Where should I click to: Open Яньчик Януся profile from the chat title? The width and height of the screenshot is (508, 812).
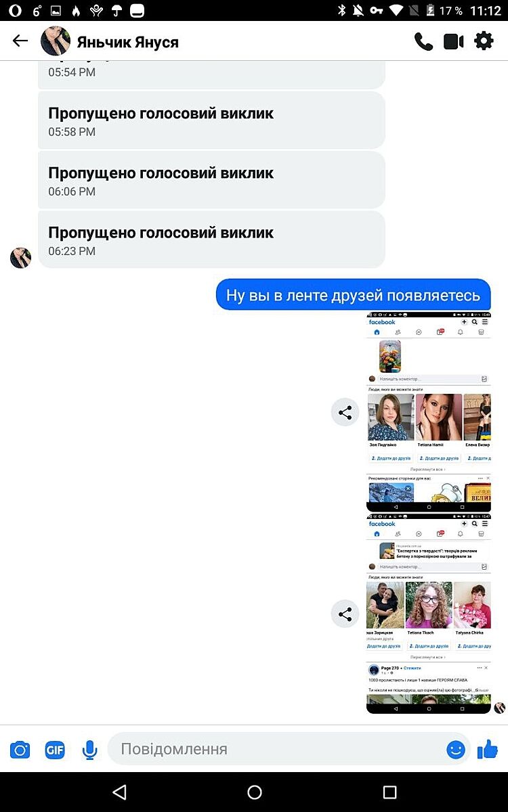128,42
